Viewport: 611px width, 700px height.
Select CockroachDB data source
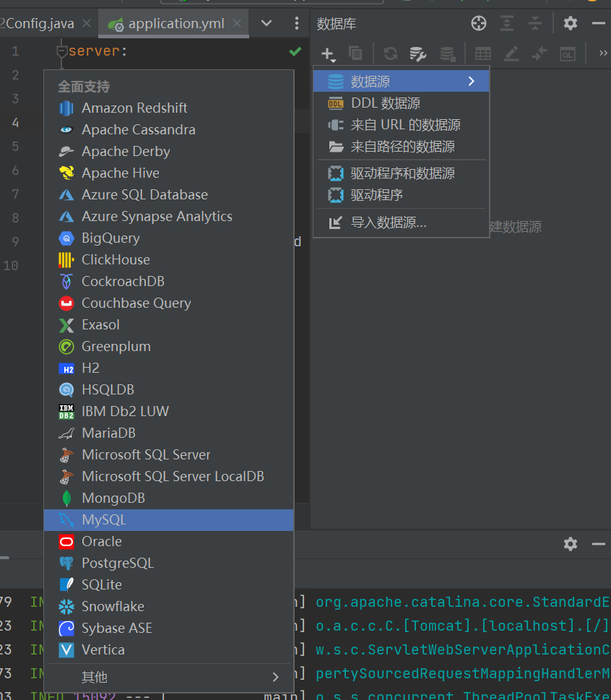pyautogui.click(x=169, y=281)
